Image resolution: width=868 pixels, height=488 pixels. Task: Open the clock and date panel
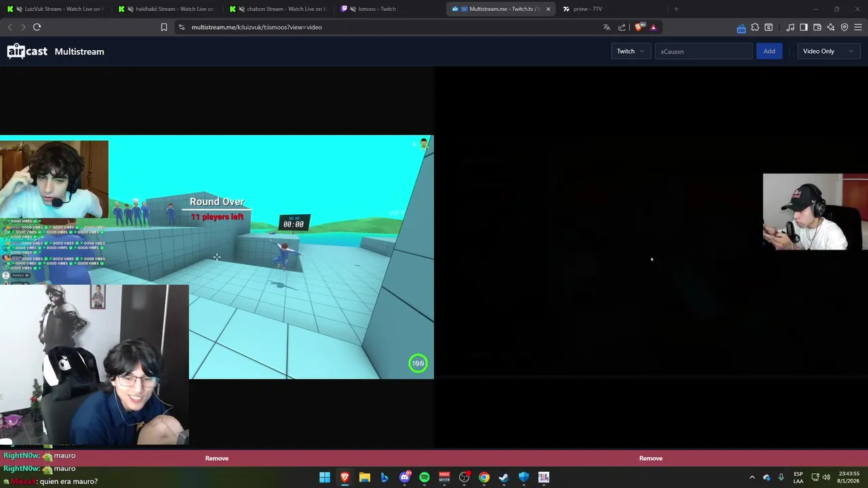point(849,477)
